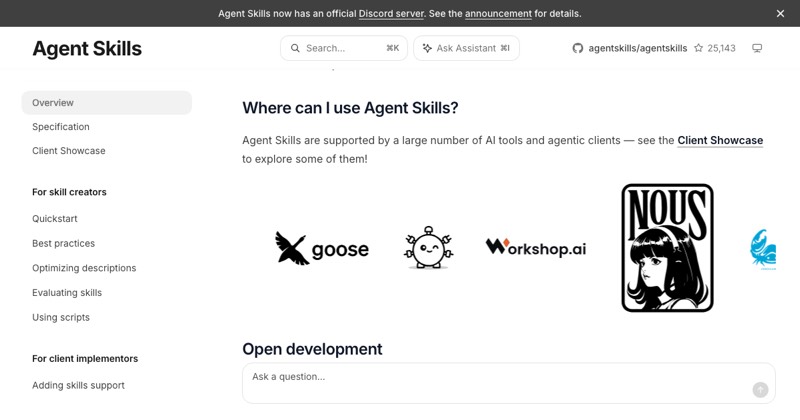Open the Using scripts page
Screen dimensions: 800x420
click(61, 317)
